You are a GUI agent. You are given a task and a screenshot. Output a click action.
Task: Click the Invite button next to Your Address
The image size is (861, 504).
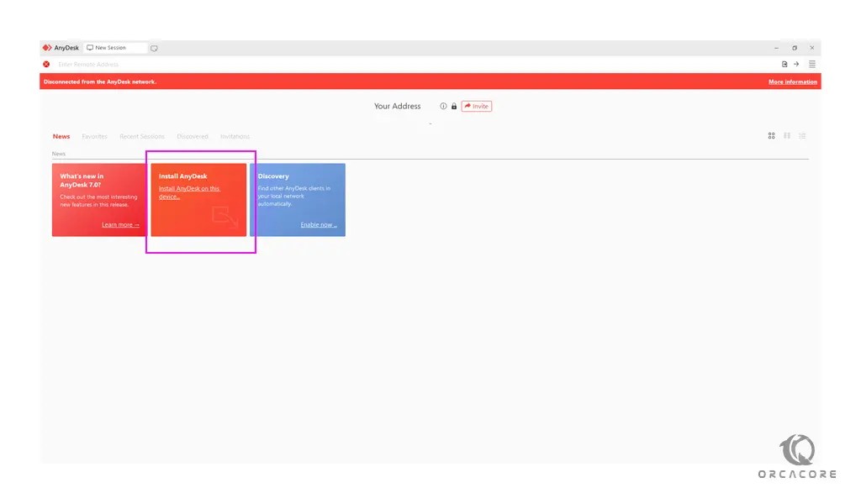pos(477,106)
